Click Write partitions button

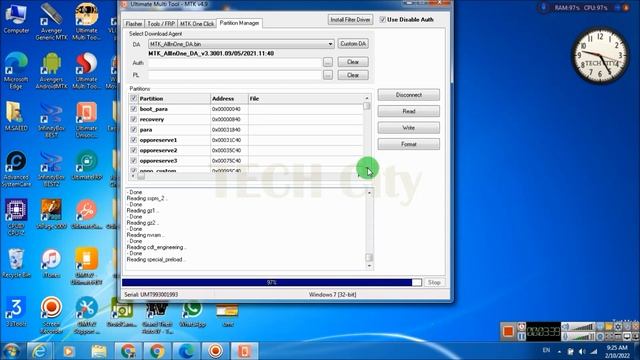(x=409, y=128)
